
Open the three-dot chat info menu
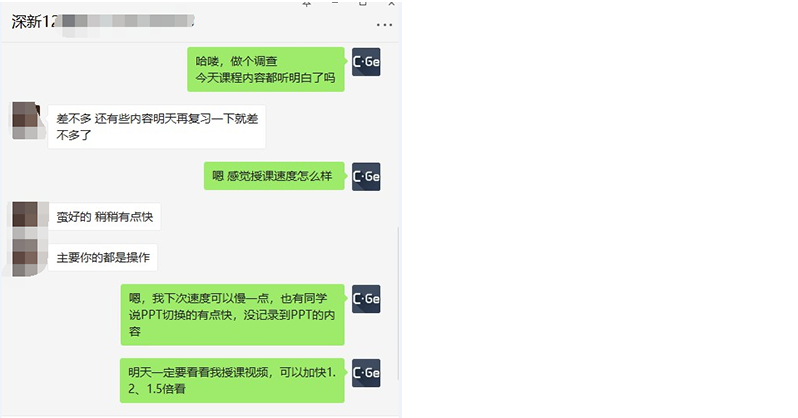384,24
